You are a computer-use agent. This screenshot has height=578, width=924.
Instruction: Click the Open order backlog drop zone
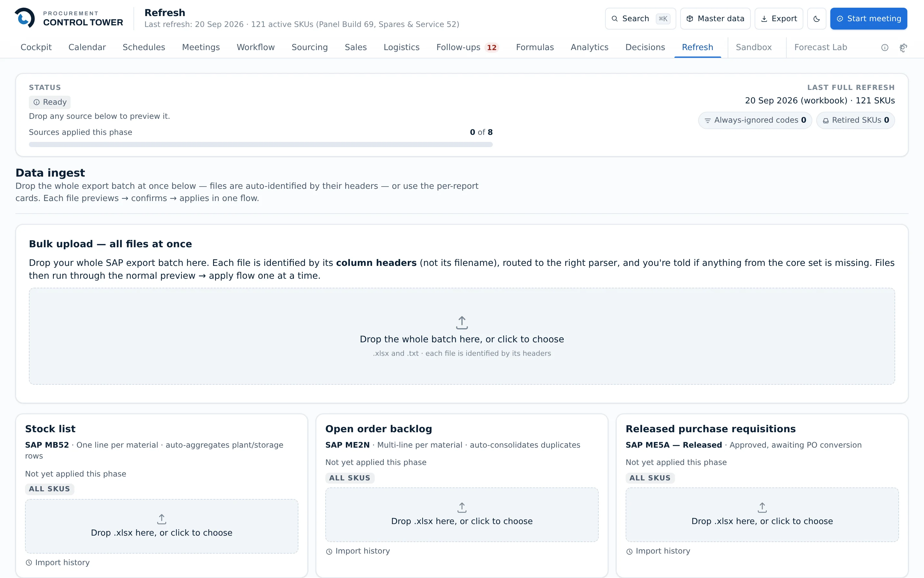tap(462, 514)
